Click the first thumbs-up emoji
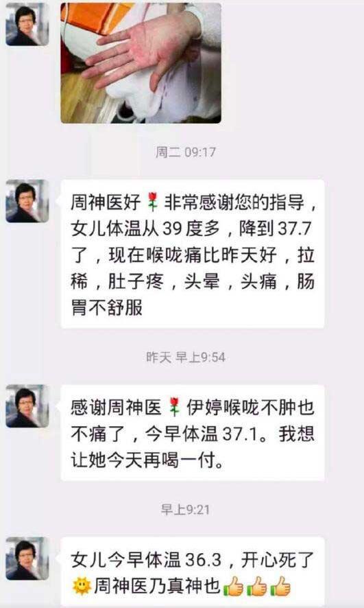Viewport: 364px width, 608px height. [x=234, y=586]
